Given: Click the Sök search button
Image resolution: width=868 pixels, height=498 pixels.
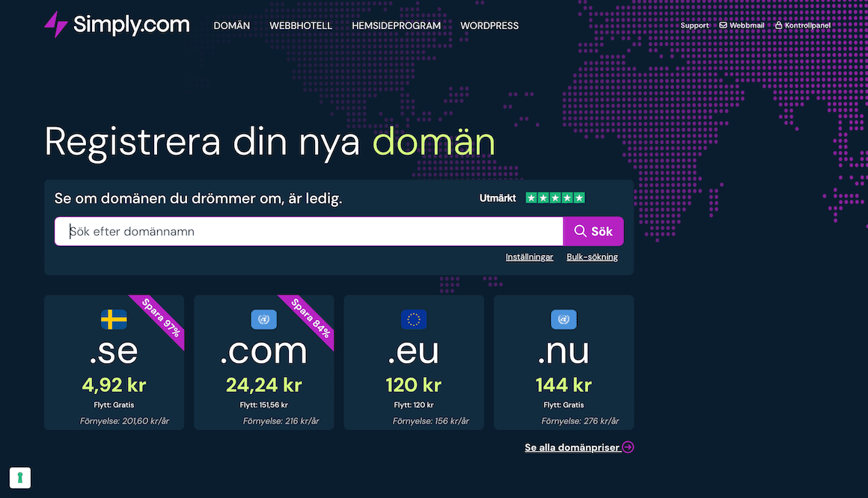Looking at the screenshot, I should (593, 231).
